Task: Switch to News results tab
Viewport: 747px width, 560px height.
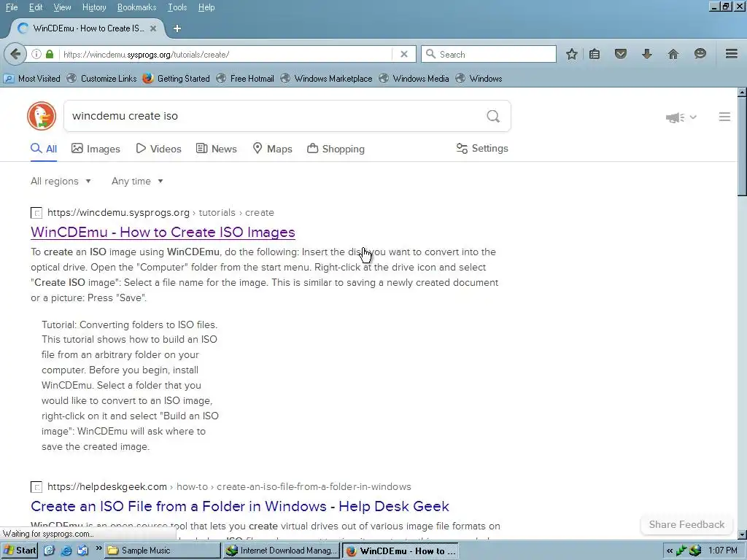Action: (x=216, y=149)
